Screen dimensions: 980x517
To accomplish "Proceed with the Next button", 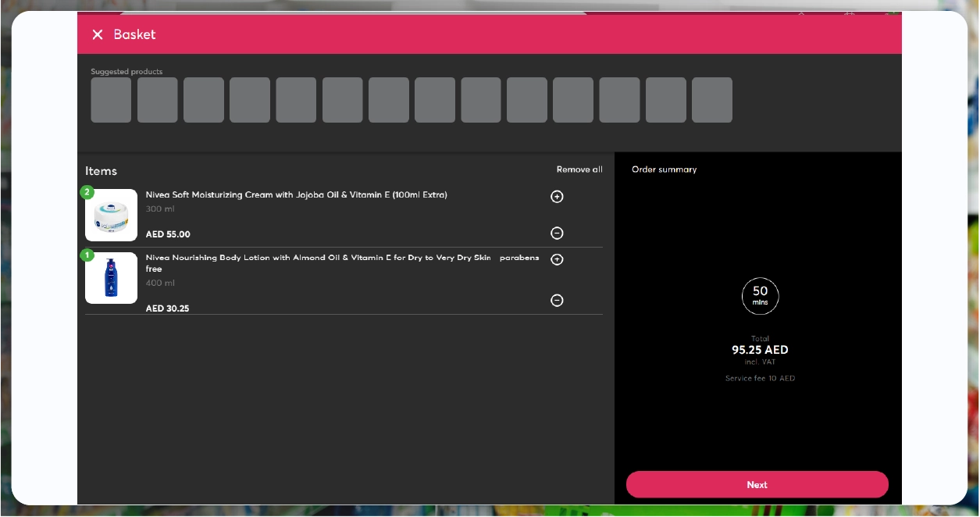I will point(757,484).
